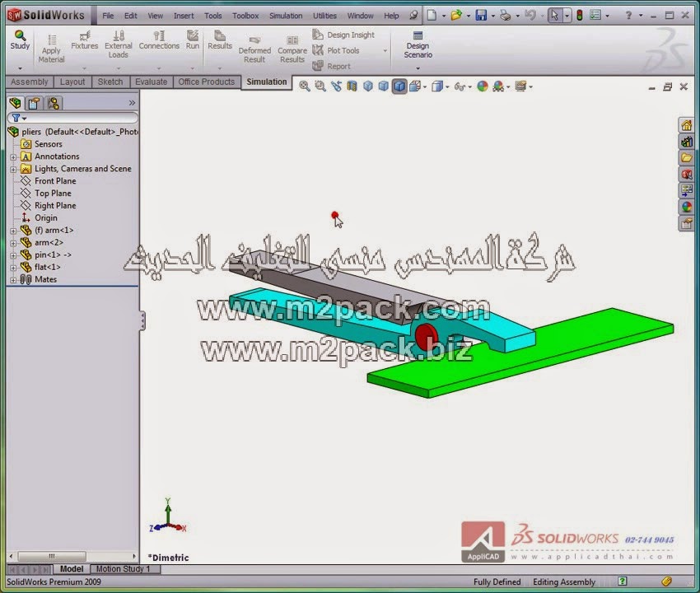
Task: Open Hide/Show Items glasses dropdown
Action: click(x=463, y=86)
